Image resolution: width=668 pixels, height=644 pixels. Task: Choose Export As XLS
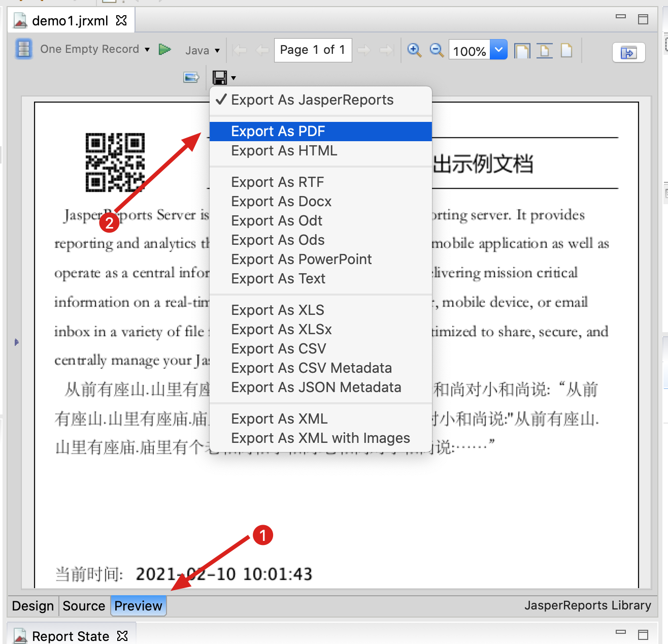pyautogui.click(x=321, y=310)
